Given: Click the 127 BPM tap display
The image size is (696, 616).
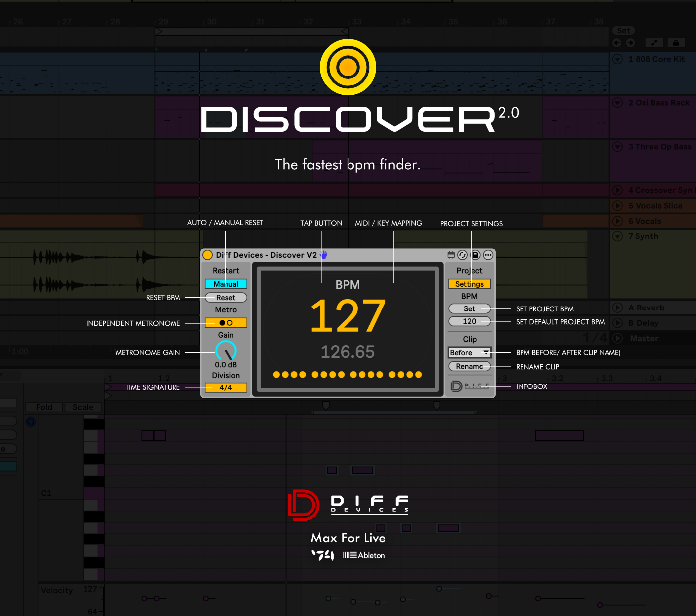Looking at the screenshot, I should tap(348, 316).
